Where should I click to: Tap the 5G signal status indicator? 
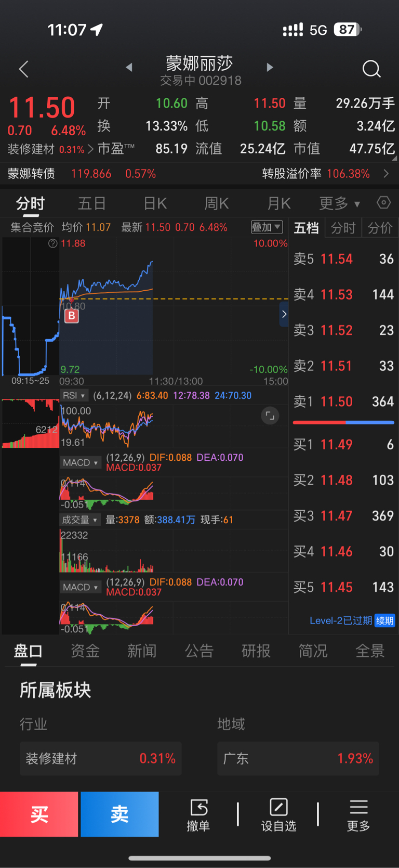[318, 30]
